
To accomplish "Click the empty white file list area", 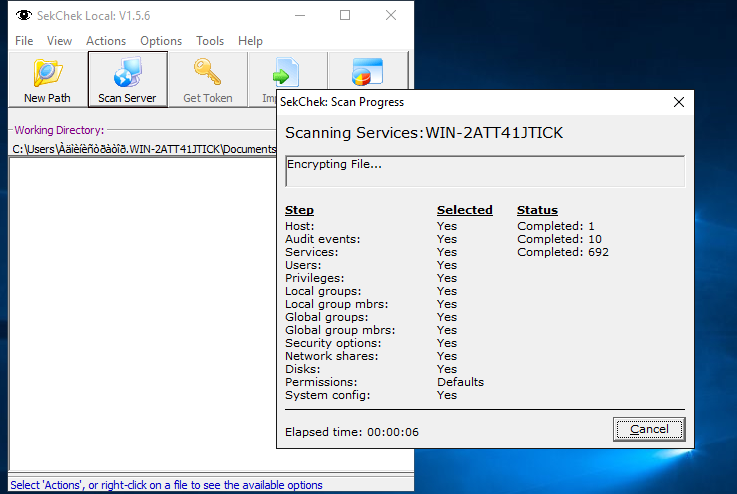I will (143, 314).
